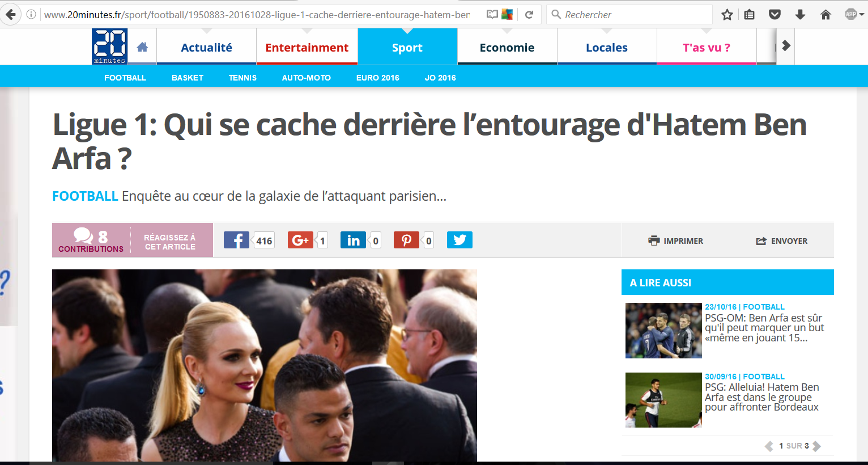Open PSG-OM Ben Arfa article link
Viewport: 868px width, 465px height.
click(x=764, y=328)
